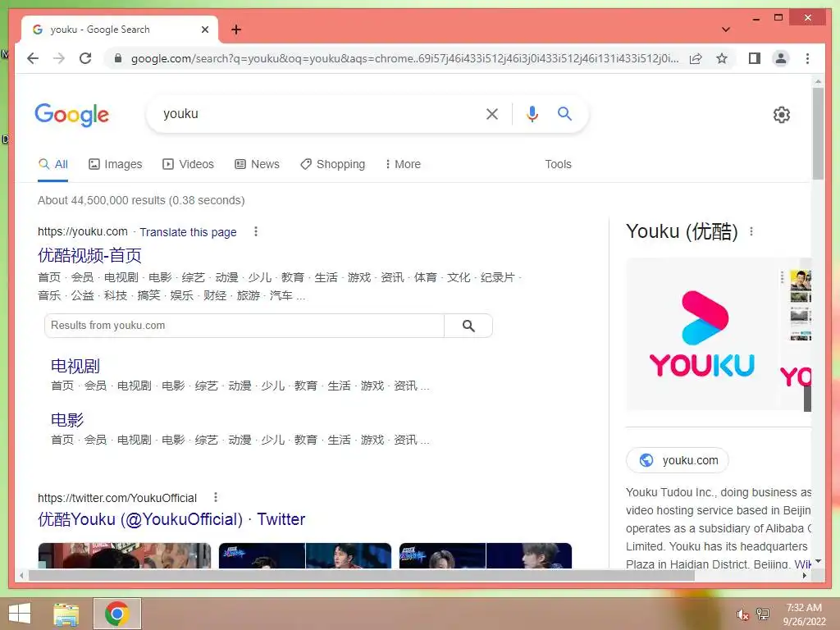Switch to the News tab
This screenshot has height=630, width=840.
click(257, 164)
